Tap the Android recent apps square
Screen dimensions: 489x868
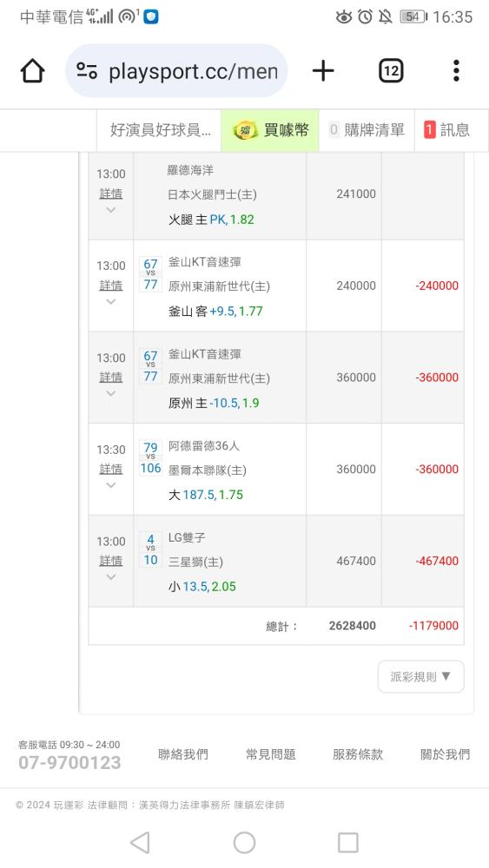[347, 843]
